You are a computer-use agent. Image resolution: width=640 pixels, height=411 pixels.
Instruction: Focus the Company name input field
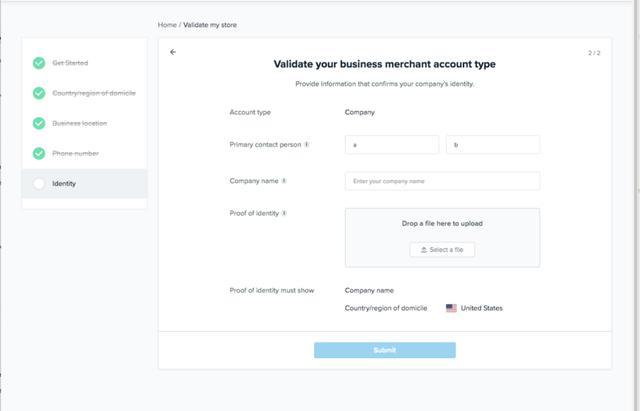[x=442, y=181]
